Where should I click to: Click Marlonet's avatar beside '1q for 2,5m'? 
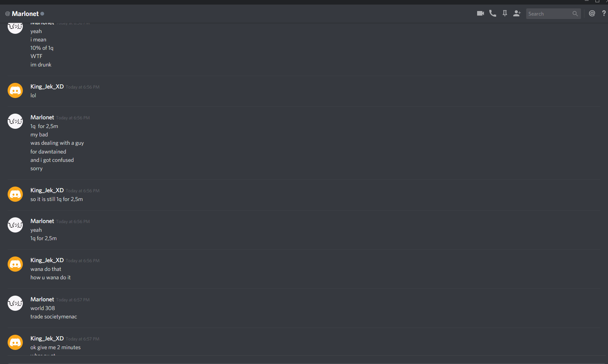(x=15, y=121)
